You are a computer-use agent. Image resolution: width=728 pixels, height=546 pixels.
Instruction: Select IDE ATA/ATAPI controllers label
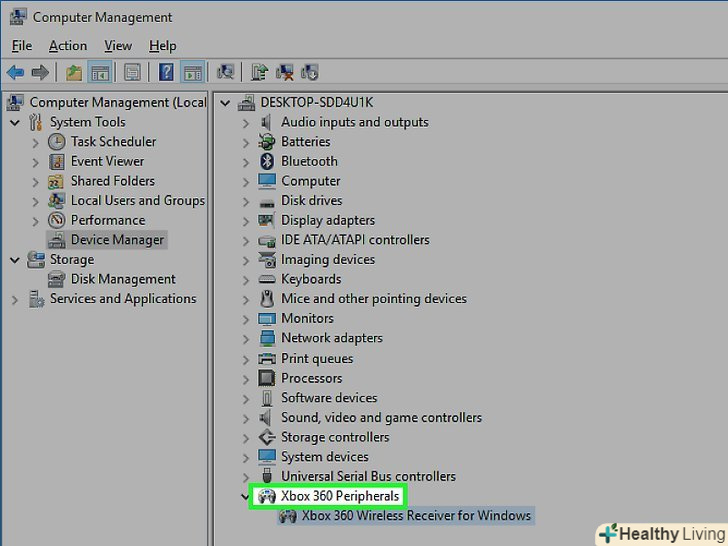coord(355,240)
